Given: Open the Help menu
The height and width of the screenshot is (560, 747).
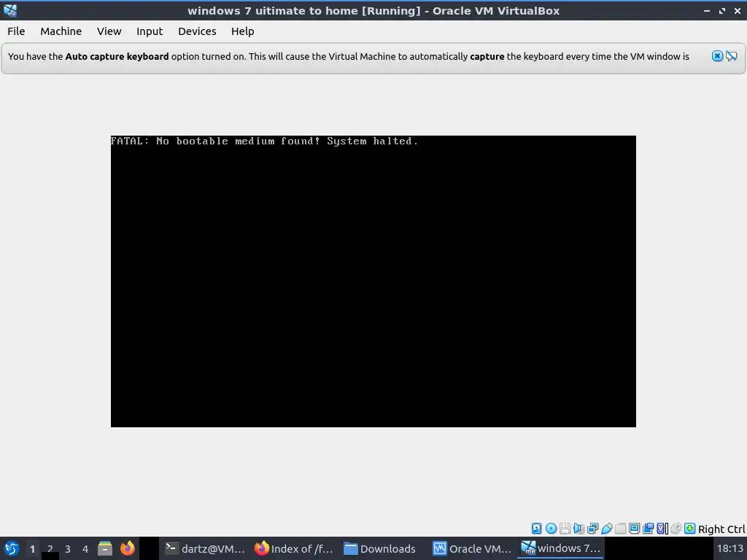Looking at the screenshot, I should click(x=242, y=31).
